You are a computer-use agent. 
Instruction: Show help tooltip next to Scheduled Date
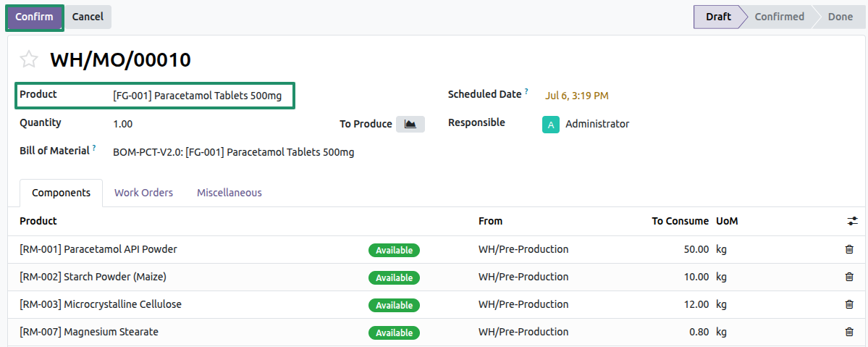coord(526,91)
